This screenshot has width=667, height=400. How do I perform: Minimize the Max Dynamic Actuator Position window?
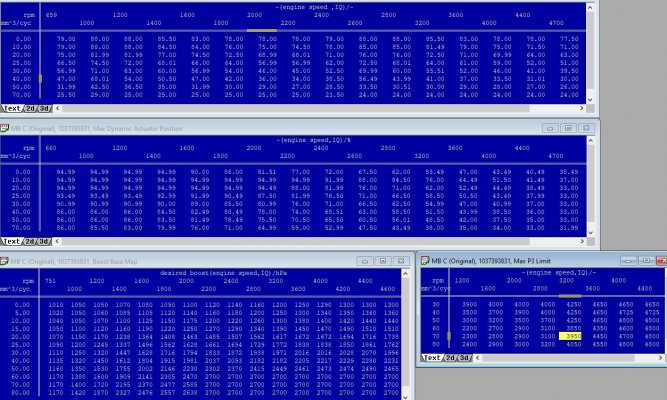[550, 129]
